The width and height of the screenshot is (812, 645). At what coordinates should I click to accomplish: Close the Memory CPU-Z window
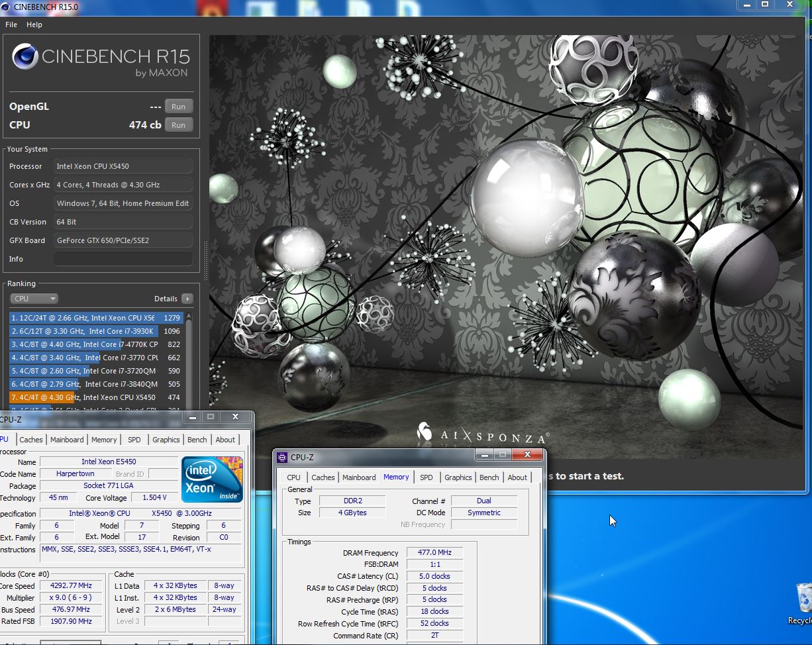528,455
